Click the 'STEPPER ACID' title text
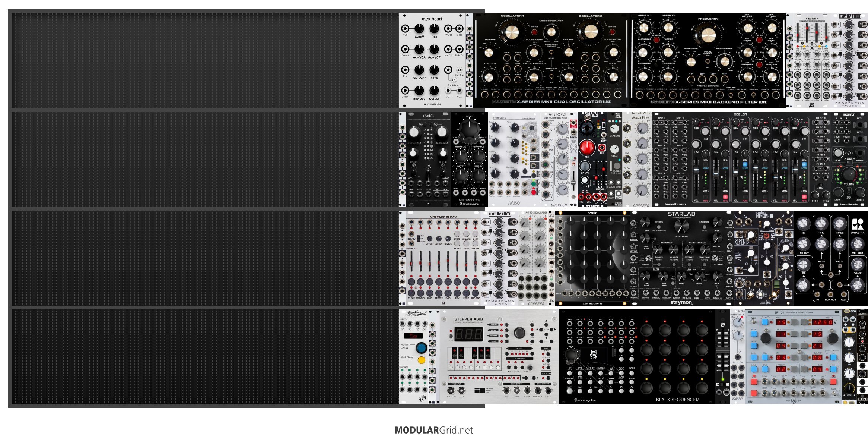 click(x=468, y=319)
